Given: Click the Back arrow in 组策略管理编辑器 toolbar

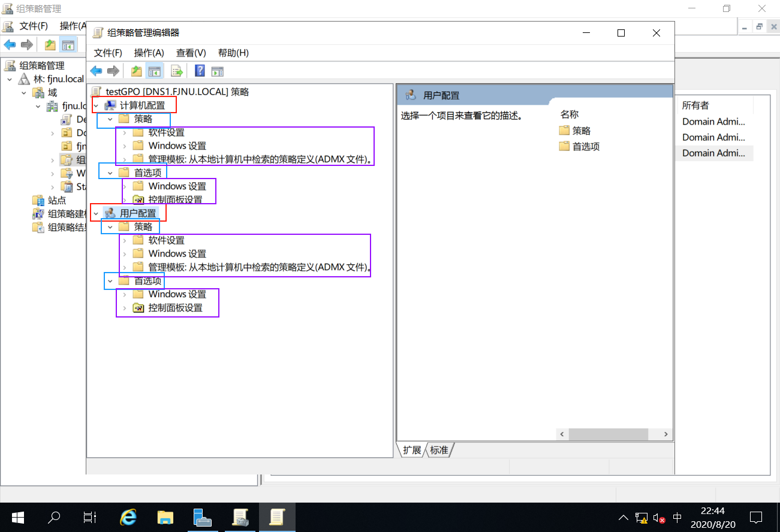Looking at the screenshot, I should click(x=96, y=71).
